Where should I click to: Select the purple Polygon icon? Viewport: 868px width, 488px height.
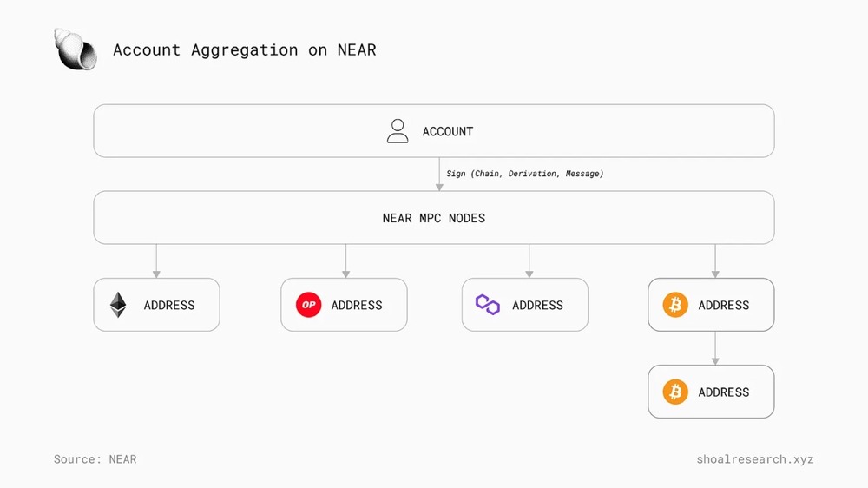488,305
